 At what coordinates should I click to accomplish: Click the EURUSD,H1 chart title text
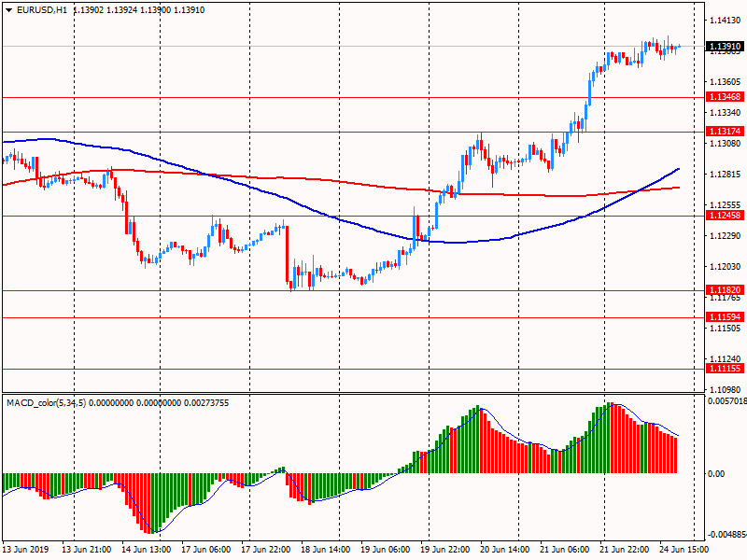[x=42, y=10]
